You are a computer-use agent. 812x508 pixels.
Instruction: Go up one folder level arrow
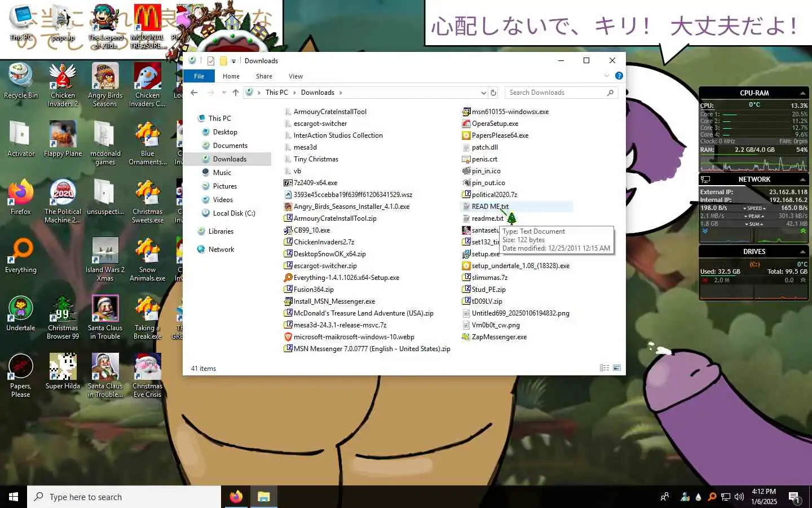(x=236, y=93)
